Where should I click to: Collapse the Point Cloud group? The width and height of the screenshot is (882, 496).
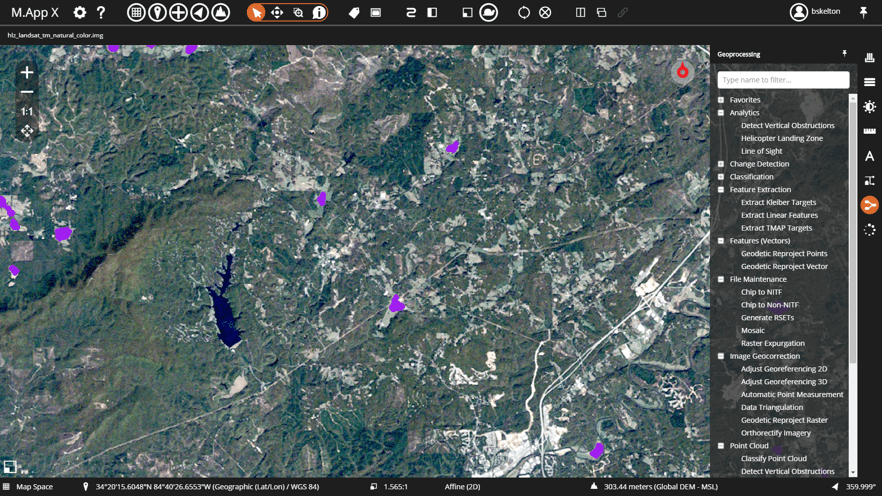point(721,445)
